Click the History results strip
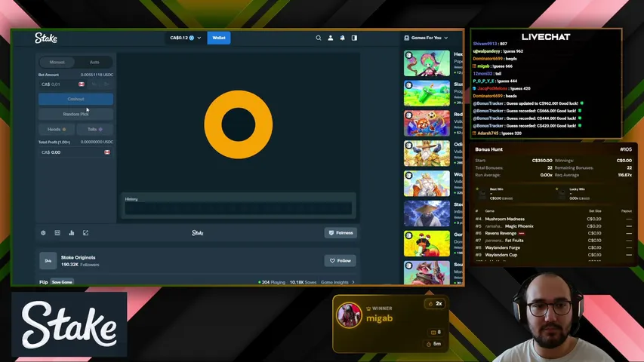 pos(239,208)
